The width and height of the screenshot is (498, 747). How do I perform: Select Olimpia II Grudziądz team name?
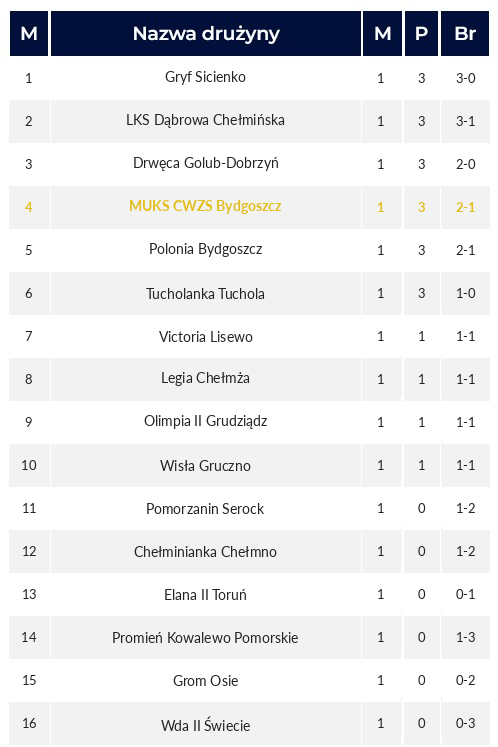[205, 421]
